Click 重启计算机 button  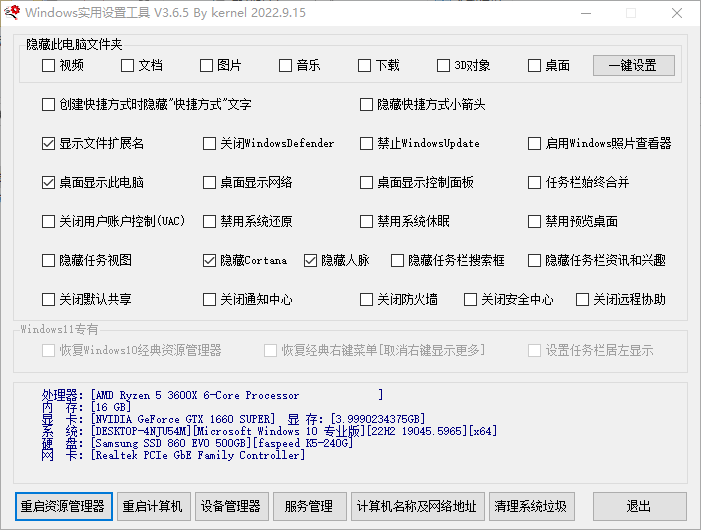pos(154,506)
